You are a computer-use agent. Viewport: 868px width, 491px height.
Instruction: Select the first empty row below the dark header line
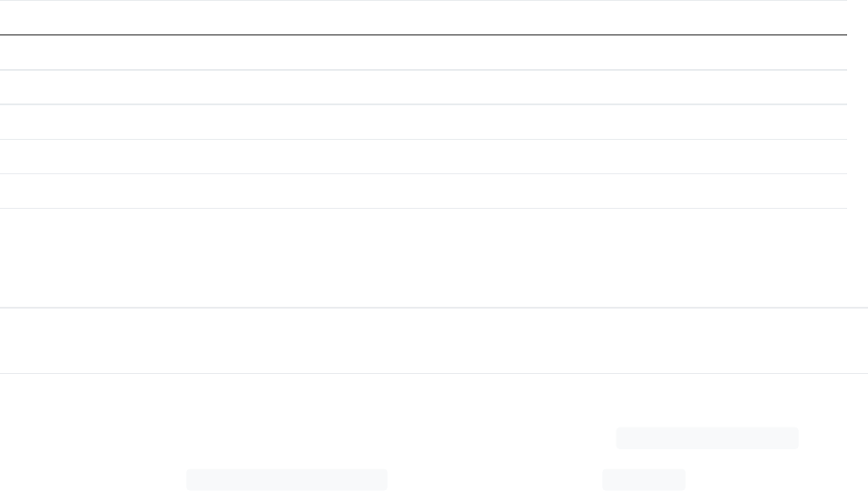coord(423,53)
